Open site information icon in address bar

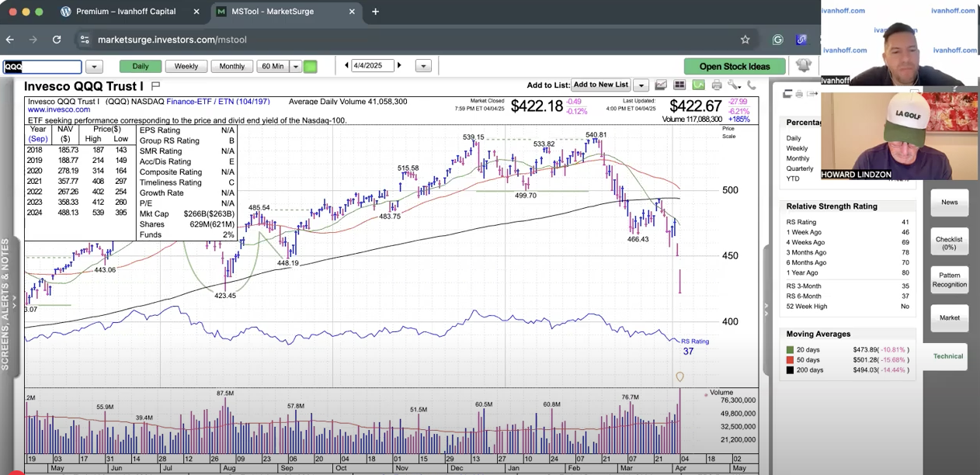pyautogui.click(x=85, y=40)
